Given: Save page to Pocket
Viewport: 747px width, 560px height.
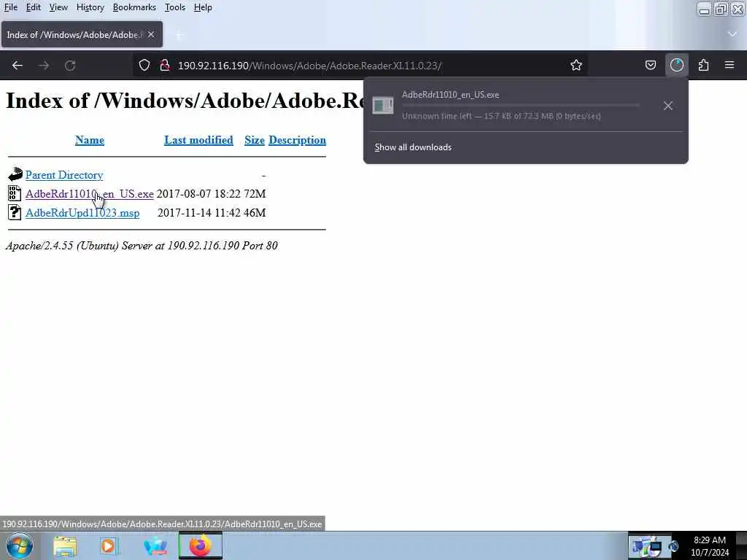Looking at the screenshot, I should tap(650, 65).
